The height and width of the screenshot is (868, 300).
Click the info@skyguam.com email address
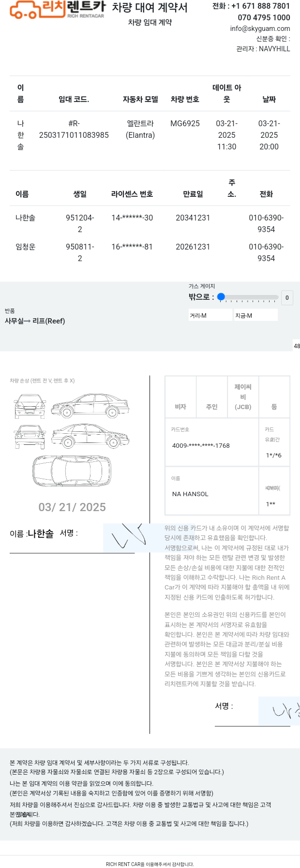pos(260,29)
